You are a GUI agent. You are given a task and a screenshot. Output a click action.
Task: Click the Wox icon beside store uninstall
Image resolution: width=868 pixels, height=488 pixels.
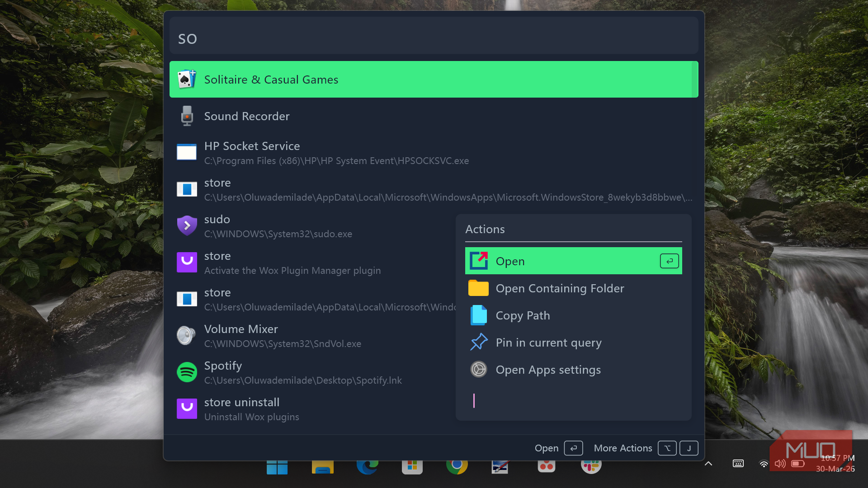click(187, 408)
